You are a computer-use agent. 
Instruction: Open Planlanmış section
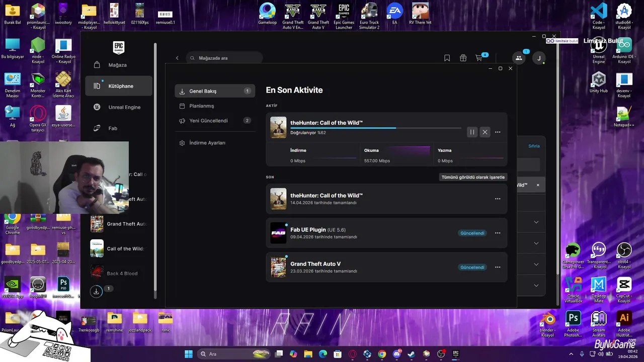pos(215,106)
